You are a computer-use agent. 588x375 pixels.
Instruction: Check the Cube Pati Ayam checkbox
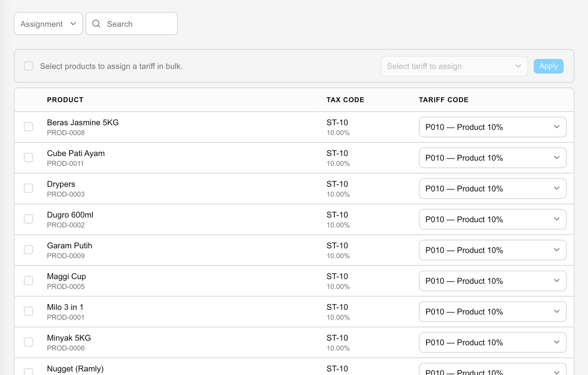(x=28, y=157)
